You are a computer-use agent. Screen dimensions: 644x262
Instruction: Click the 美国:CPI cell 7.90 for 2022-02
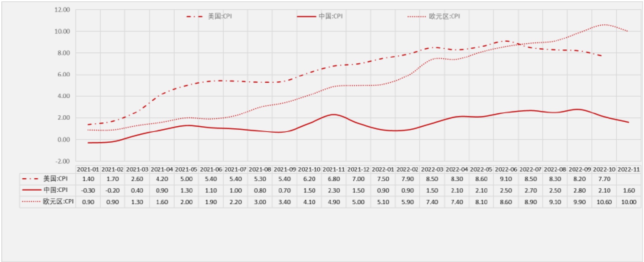coord(407,179)
